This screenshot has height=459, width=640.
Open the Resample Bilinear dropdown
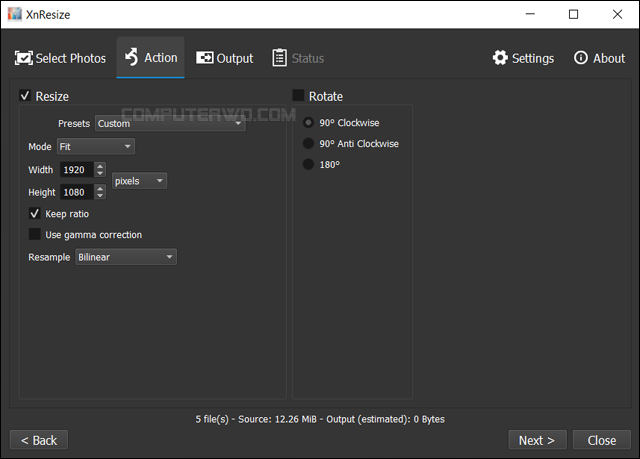(126, 257)
